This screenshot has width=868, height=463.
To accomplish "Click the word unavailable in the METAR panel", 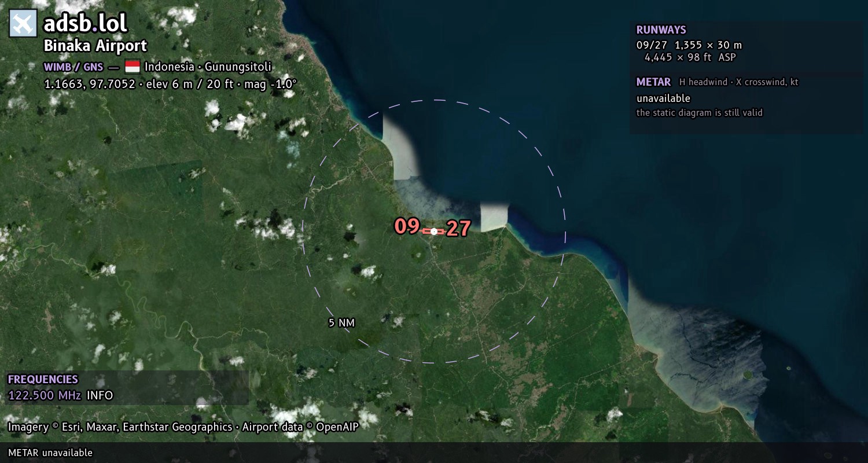I will pyautogui.click(x=664, y=98).
